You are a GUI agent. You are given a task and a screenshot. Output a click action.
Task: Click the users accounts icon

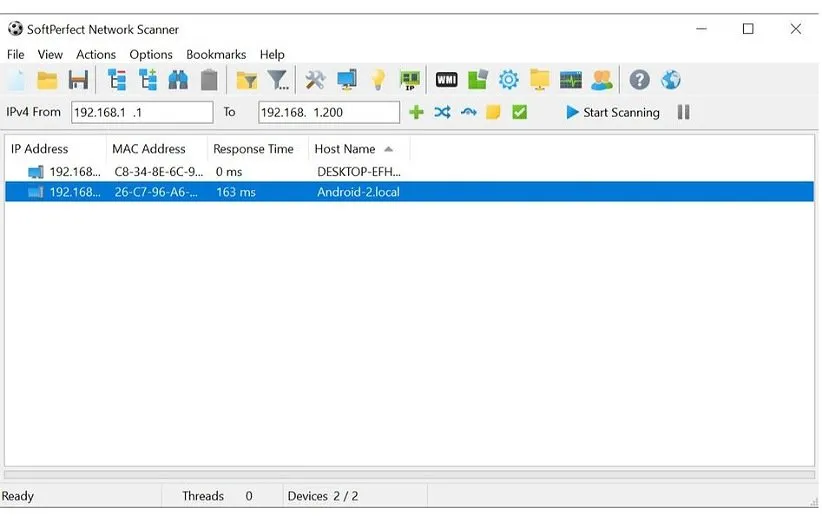601,81
